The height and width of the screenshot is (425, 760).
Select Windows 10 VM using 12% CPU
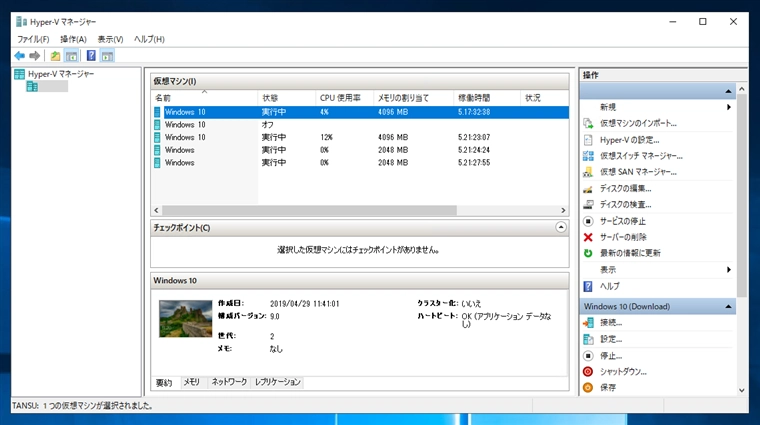click(361, 137)
